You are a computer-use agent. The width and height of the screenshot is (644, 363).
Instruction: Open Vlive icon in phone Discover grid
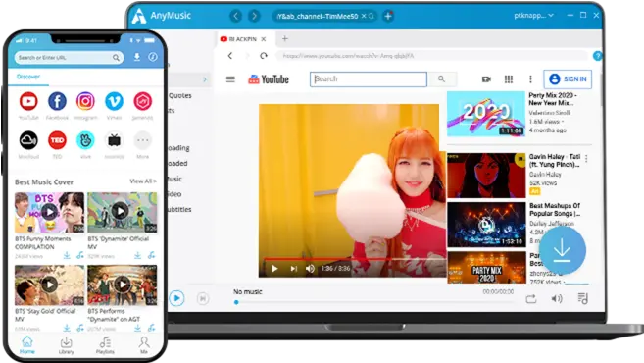tap(85, 140)
